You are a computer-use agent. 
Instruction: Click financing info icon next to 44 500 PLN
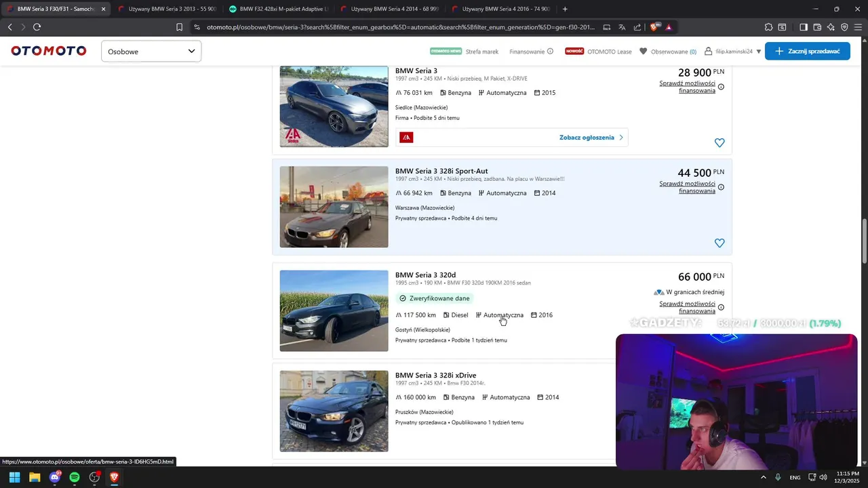click(x=721, y=187)
